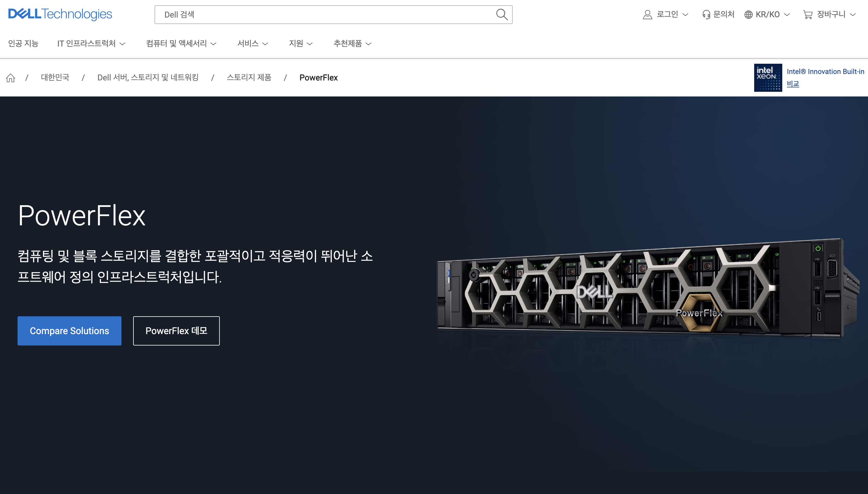Expand the 컴퓨터 및 액세서리 menu
868x494 pixels.
click(x=181, y=44)
